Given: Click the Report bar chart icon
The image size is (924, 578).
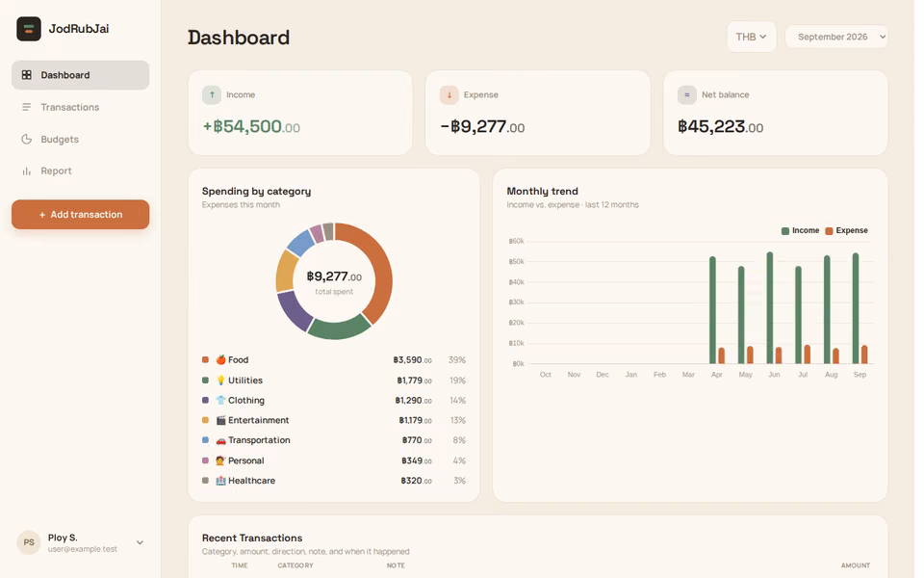Looking at the screenshot, I should (x=27, y=171).
